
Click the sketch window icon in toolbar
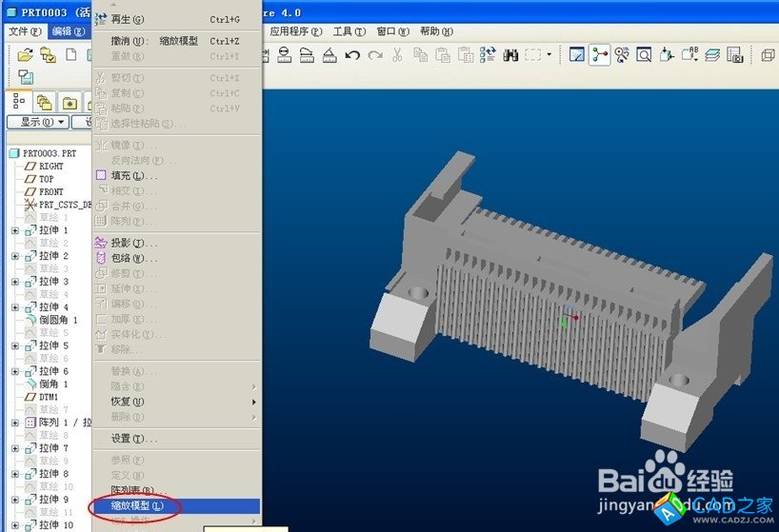pos(577,55)
